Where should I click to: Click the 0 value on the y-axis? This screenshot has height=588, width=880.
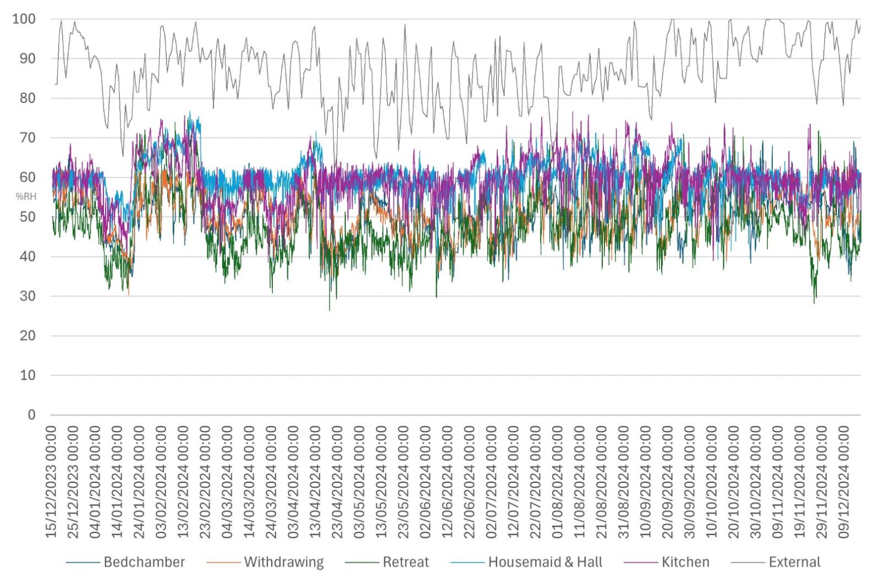(x=31, y=415)
